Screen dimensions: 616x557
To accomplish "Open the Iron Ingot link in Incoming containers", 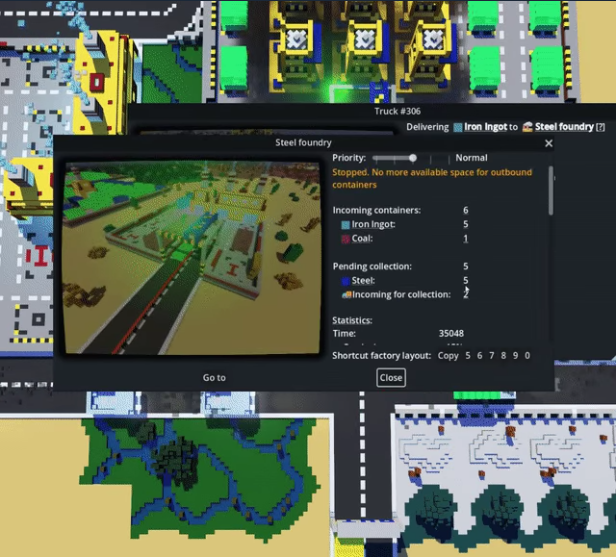I will pyautogui.click(x=374, y=225).
